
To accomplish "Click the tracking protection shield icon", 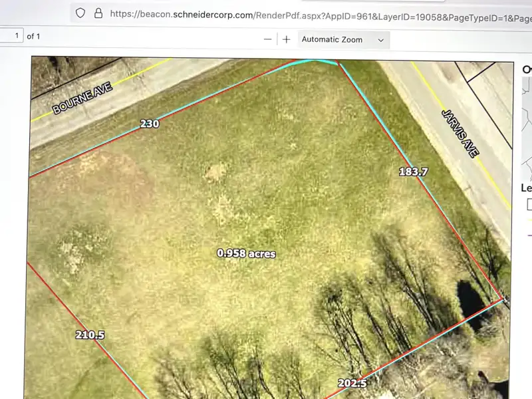I will coord(80,13).
